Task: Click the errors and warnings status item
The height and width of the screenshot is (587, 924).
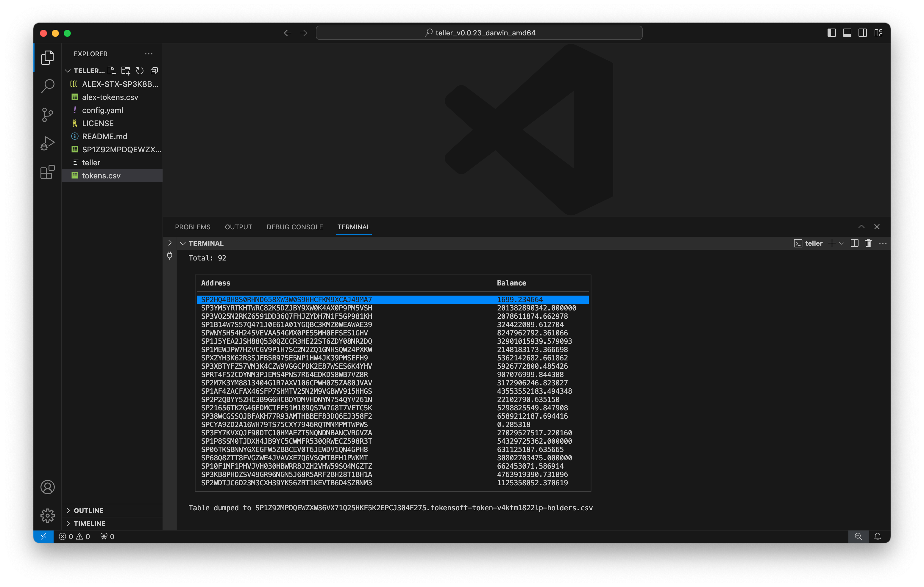Action: pyautogui.click(x=74, y=536)
